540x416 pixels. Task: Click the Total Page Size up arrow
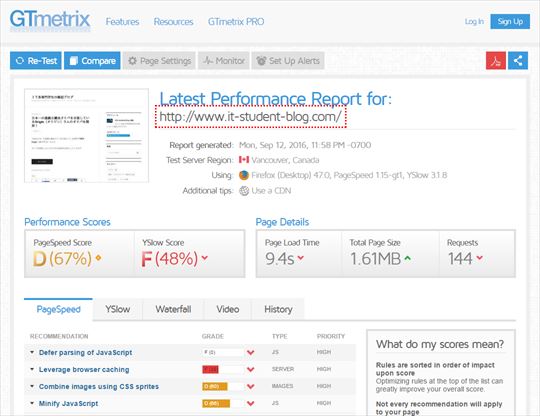point(407,258)
